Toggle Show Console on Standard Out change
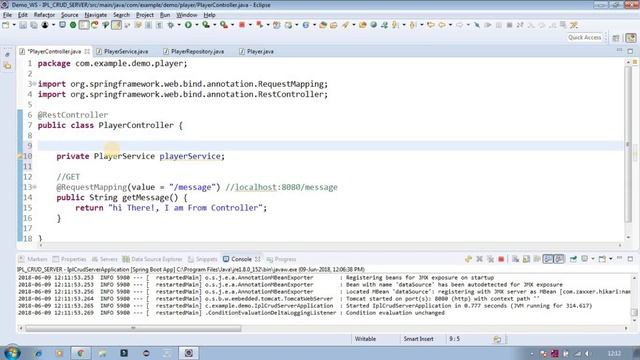This screenshot has height=360, width=640. [548, 259]
